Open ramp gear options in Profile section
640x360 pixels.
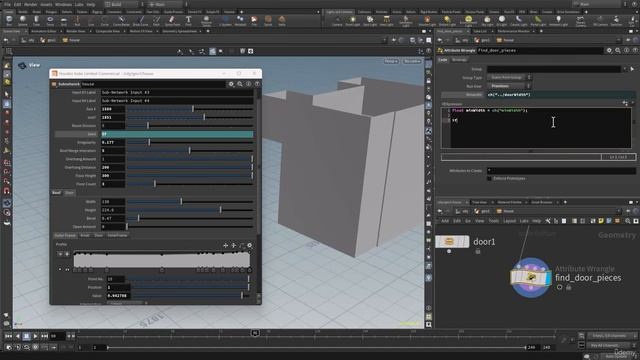[249, 245]
